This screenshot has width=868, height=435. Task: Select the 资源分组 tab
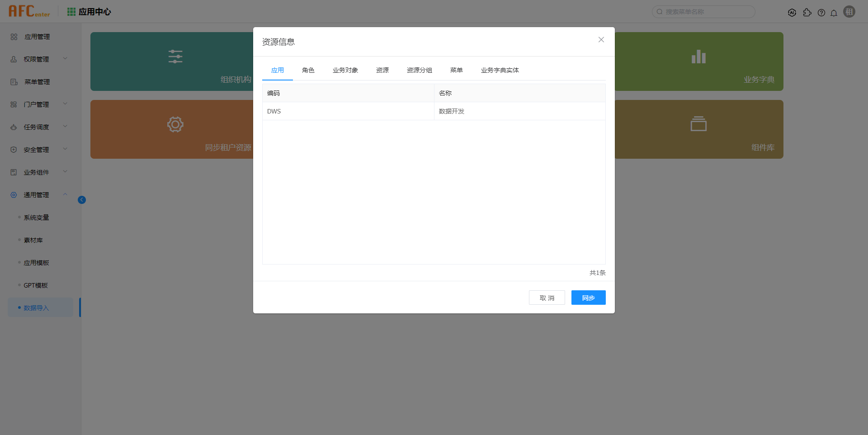(419, 70)
